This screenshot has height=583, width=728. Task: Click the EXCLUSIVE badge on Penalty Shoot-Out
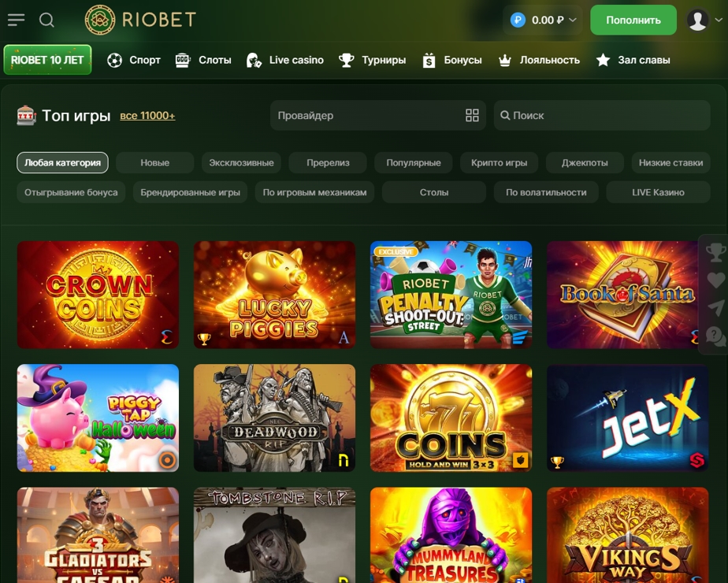pos(396,251)
